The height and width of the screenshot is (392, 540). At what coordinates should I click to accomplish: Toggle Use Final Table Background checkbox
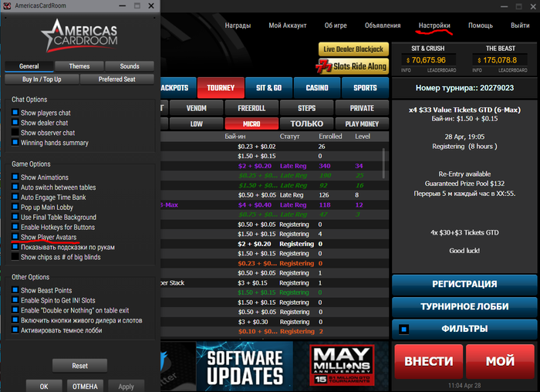[x=15, y=217]
